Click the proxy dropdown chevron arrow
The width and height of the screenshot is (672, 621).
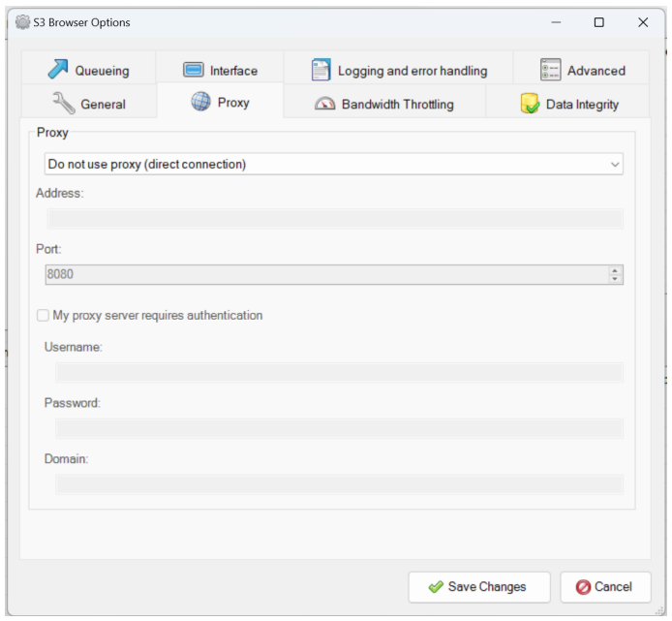point(615,165)
